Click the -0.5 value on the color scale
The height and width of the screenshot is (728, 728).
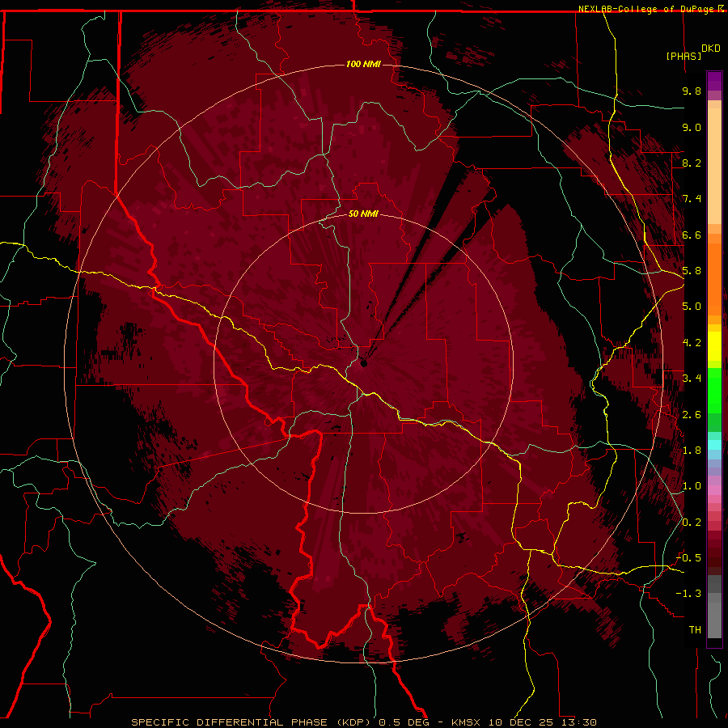[x=688, y=558]
